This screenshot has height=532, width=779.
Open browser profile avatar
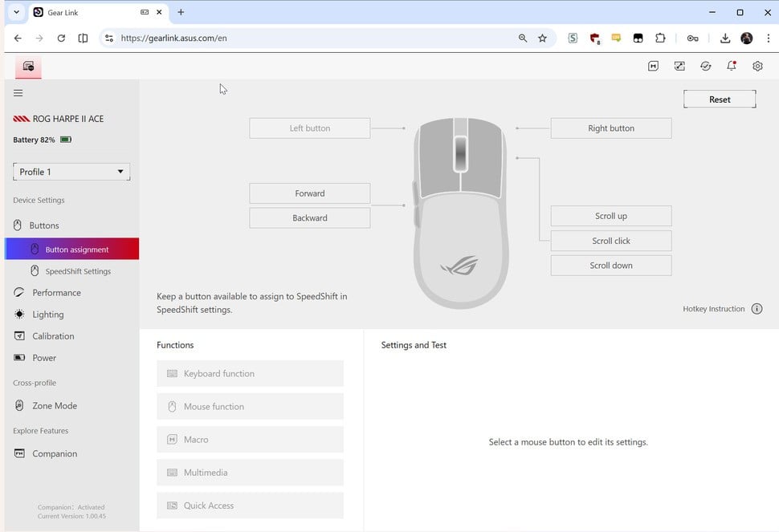click(746, 39)
